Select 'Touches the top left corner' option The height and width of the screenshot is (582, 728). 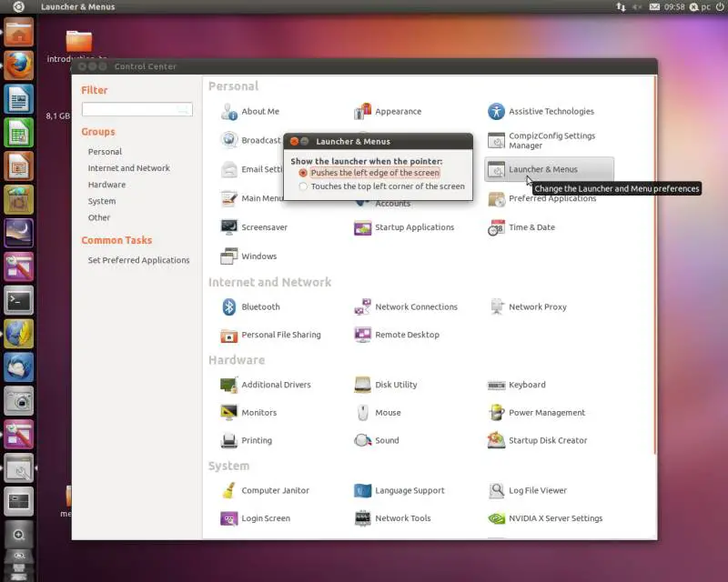(x=382, y=186)
